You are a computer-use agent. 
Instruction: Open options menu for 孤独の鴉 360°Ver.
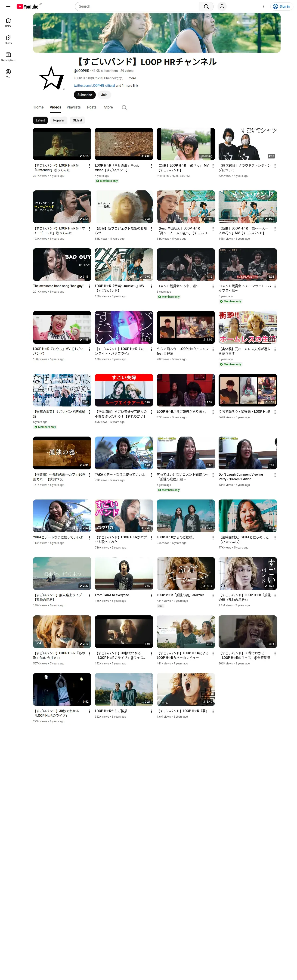213,595
